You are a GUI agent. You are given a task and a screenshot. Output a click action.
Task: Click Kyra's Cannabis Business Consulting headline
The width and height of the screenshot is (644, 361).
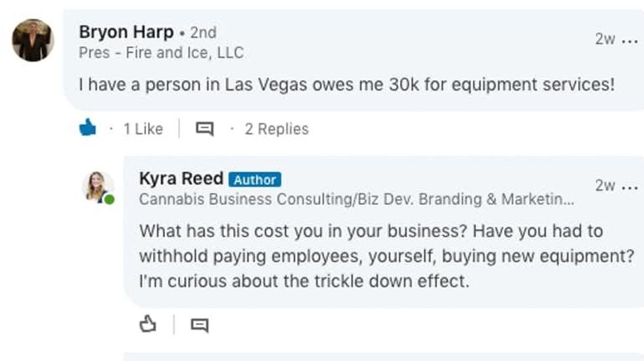coord(356,200)
